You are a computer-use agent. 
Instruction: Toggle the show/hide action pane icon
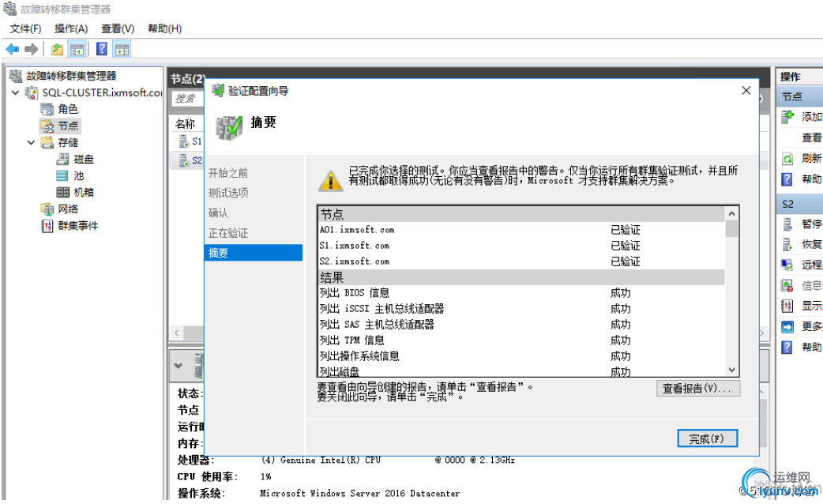point(122,49)
